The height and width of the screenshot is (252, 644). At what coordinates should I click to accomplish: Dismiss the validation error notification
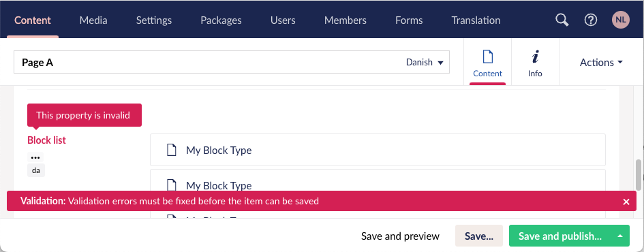626,202
